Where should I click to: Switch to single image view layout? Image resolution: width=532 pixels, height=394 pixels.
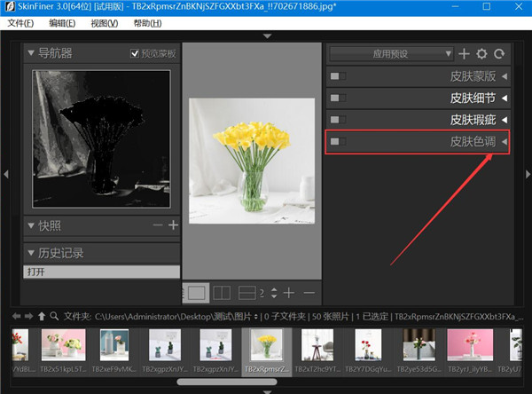pos(198,292)
